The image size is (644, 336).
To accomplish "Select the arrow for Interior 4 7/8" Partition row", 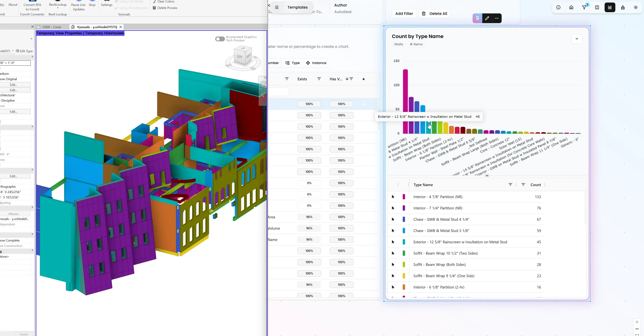I will tap(393, 197).
